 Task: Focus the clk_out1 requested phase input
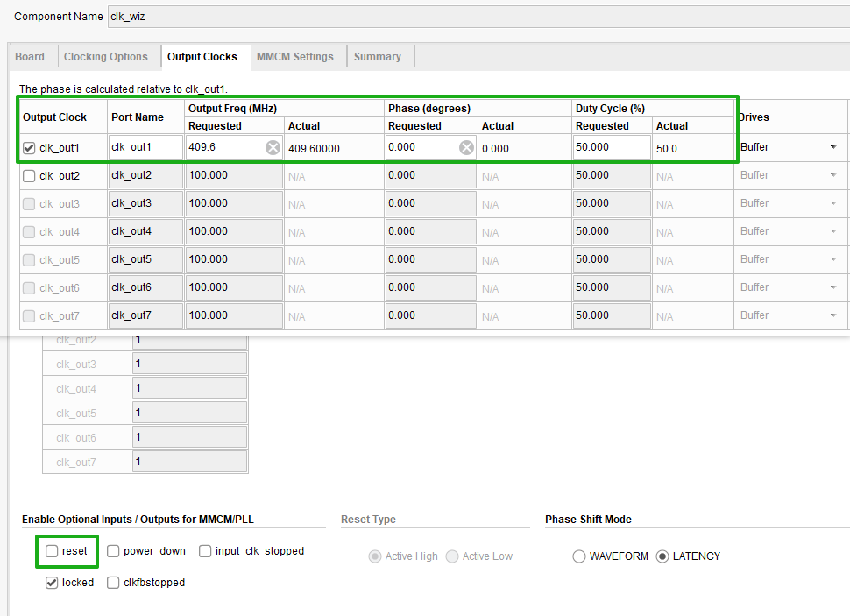pos(421,148)
